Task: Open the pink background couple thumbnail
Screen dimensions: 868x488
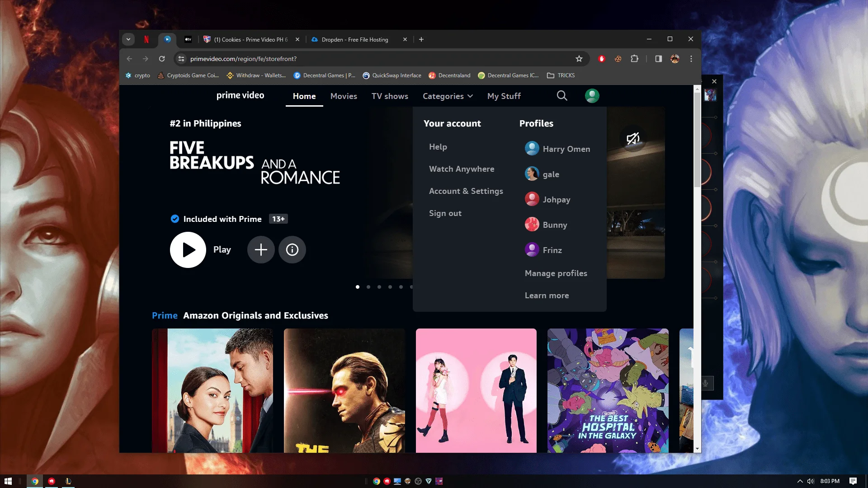Action: 476,390
